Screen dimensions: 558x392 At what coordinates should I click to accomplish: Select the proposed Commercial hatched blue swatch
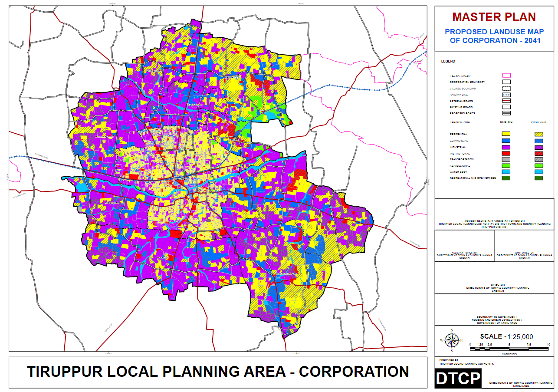coord(538,141)
